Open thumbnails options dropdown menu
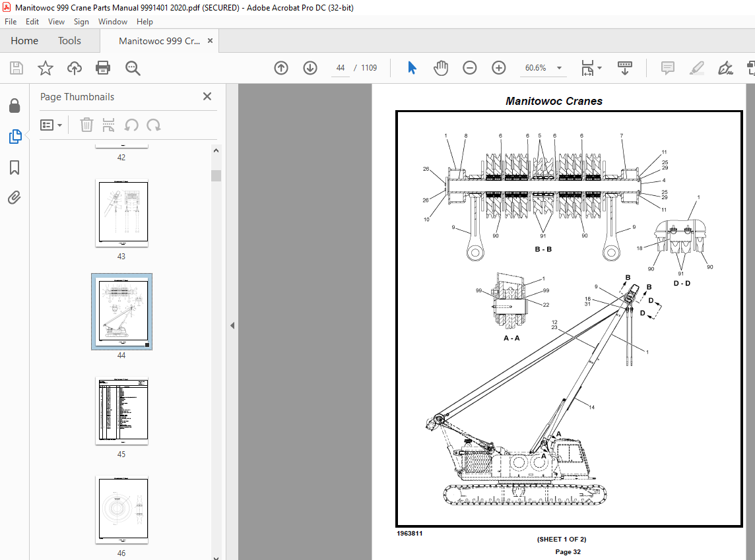This screenshot has width=755, height=560. click(x=51, y=125)
